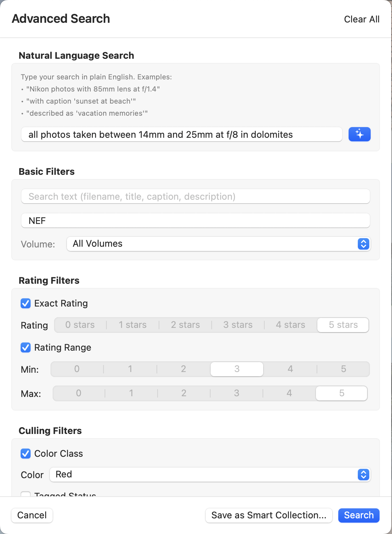This screenshot has height=534, width=392.
Task: Expand the Volume picker to change volumes
Action: click(x=218, y=244)
